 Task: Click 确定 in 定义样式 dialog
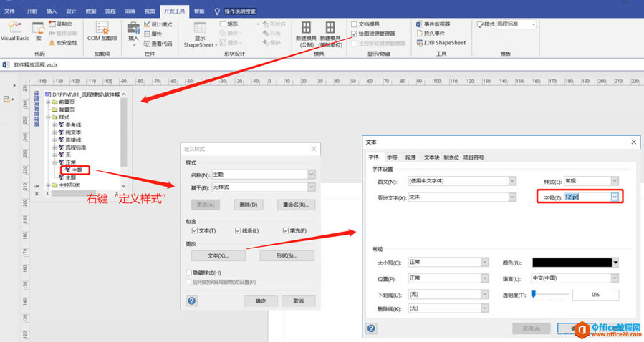pos(261,301)
